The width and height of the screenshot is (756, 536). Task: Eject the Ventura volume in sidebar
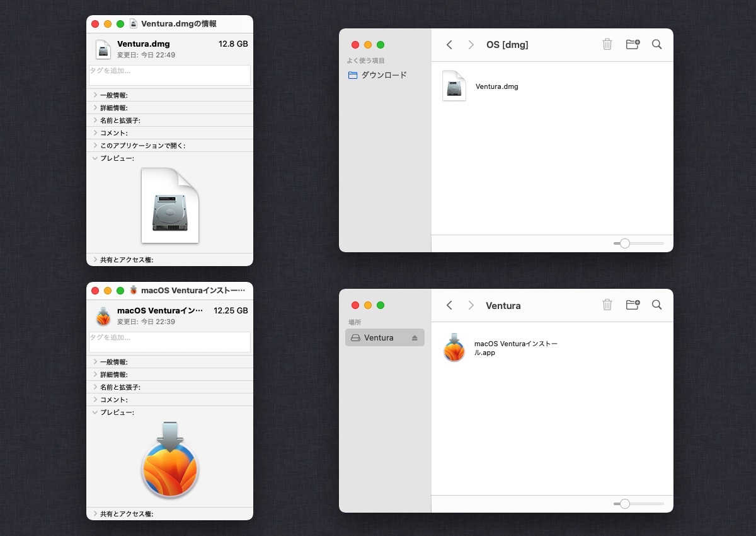415,338
